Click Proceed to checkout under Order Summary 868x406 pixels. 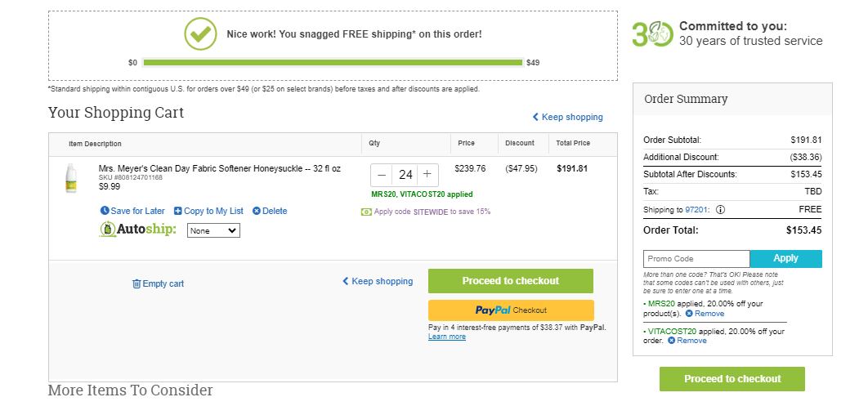pyautogui.click(x=732, y=379)
